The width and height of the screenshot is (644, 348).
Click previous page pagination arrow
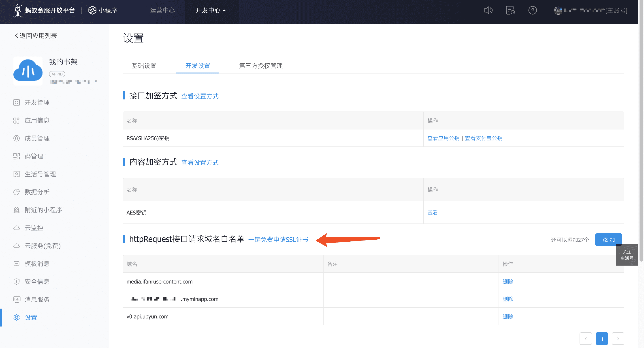pos(586,339)
